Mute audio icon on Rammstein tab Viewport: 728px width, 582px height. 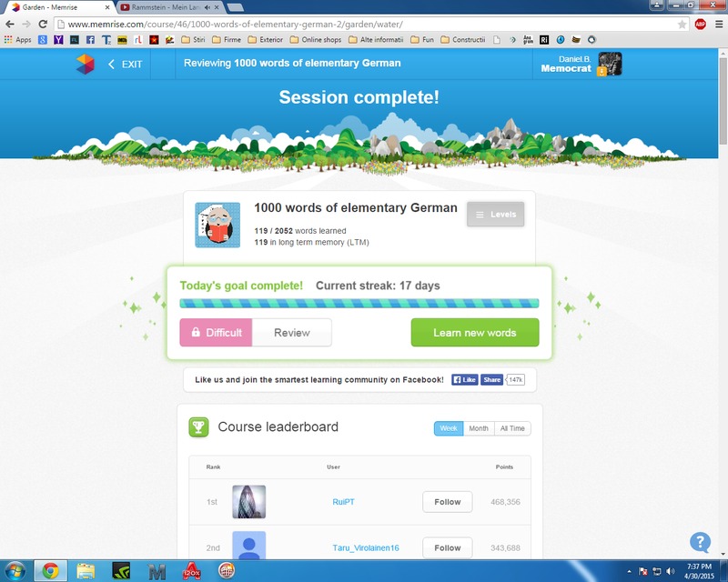point(207,7)
